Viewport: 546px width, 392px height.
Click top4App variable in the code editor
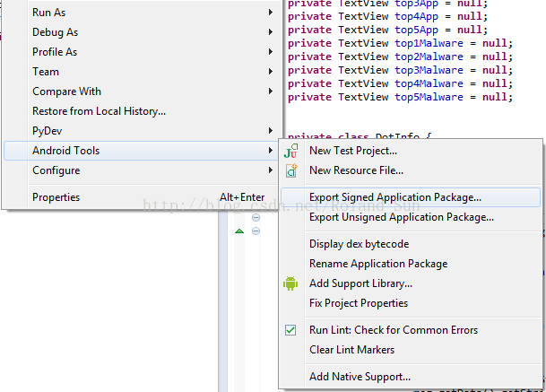pyautogui.click(x=416, y=17)
